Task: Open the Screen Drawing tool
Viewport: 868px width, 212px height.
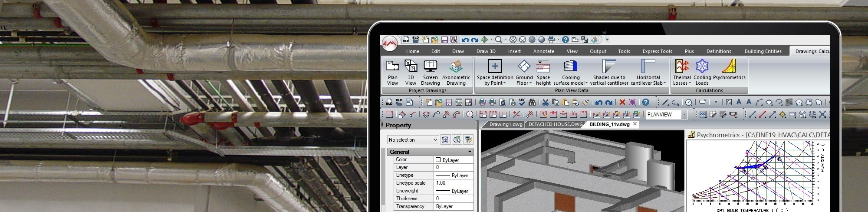Action: [x=430, y=73]
